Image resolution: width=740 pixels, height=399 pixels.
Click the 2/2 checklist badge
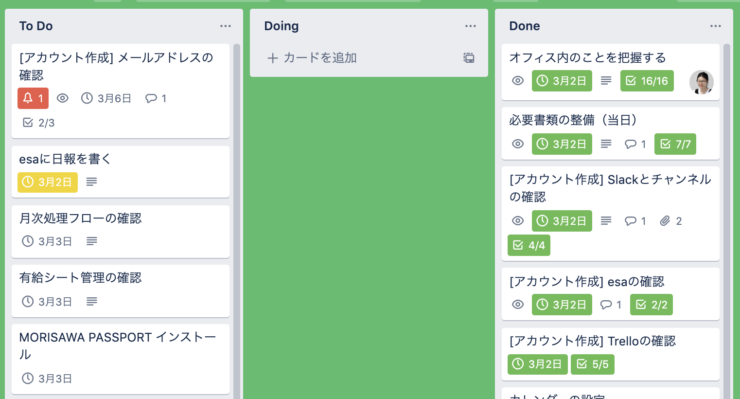pyautogui.click(x=651, y=305)
